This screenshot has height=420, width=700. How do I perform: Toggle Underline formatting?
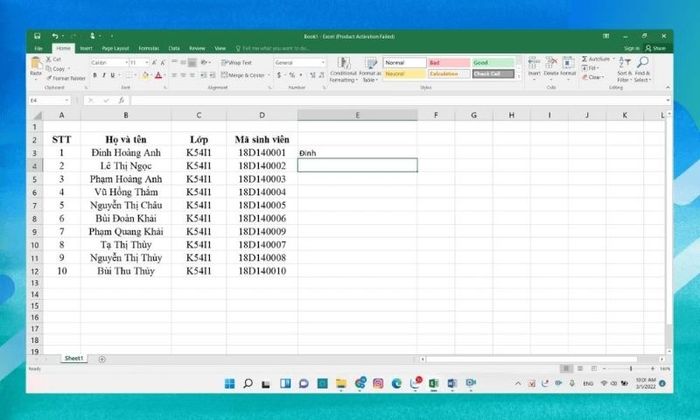(x=112, y=75)
